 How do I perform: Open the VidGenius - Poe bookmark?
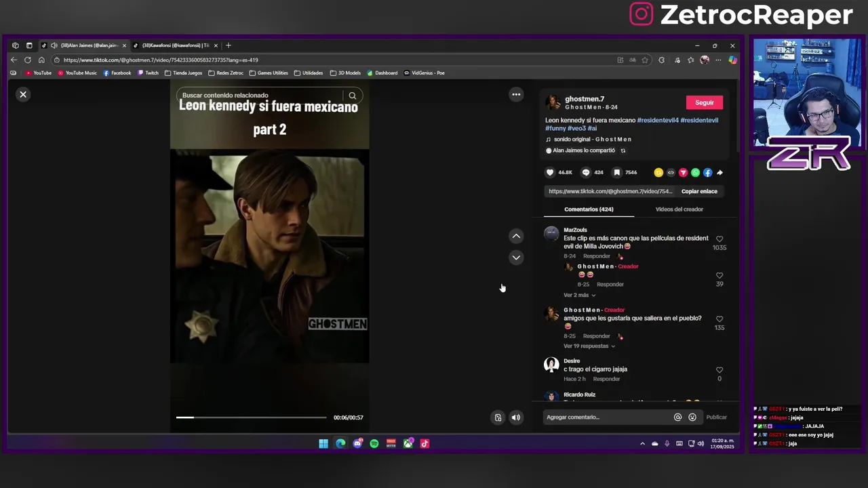425,73
